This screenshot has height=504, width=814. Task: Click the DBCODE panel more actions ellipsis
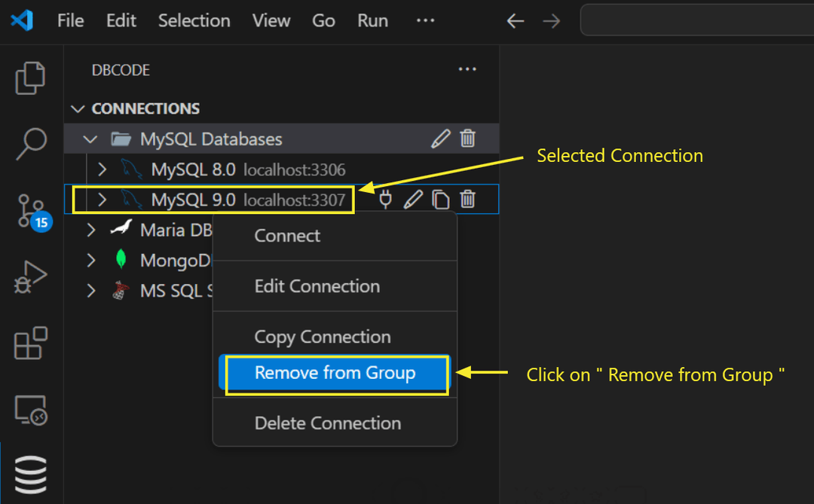(x=467, y=69)
